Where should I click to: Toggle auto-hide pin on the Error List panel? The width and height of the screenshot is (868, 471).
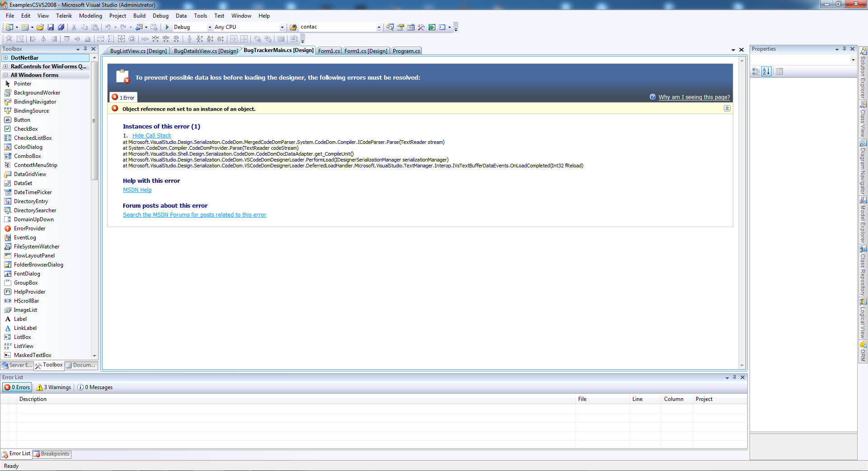(734, 377)
